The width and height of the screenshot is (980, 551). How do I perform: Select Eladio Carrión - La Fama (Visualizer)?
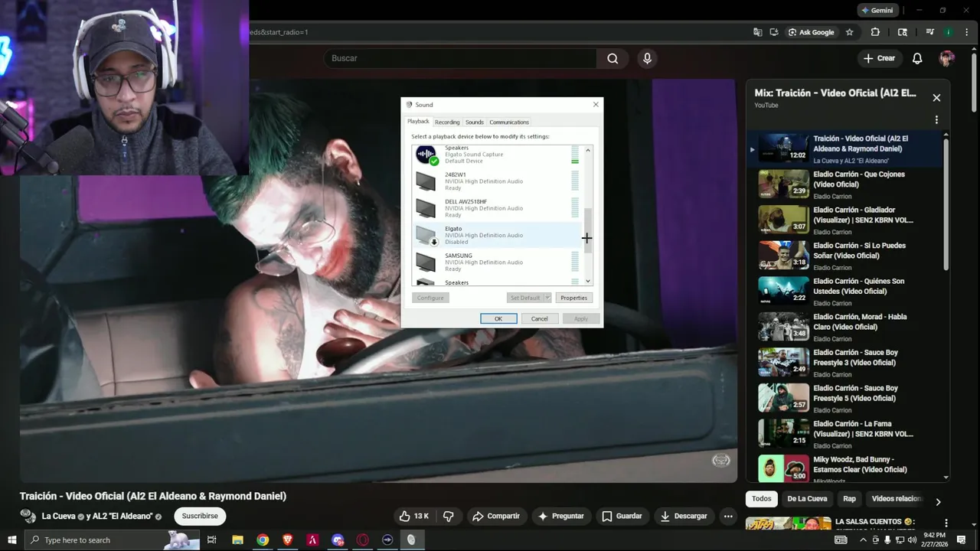846,433
